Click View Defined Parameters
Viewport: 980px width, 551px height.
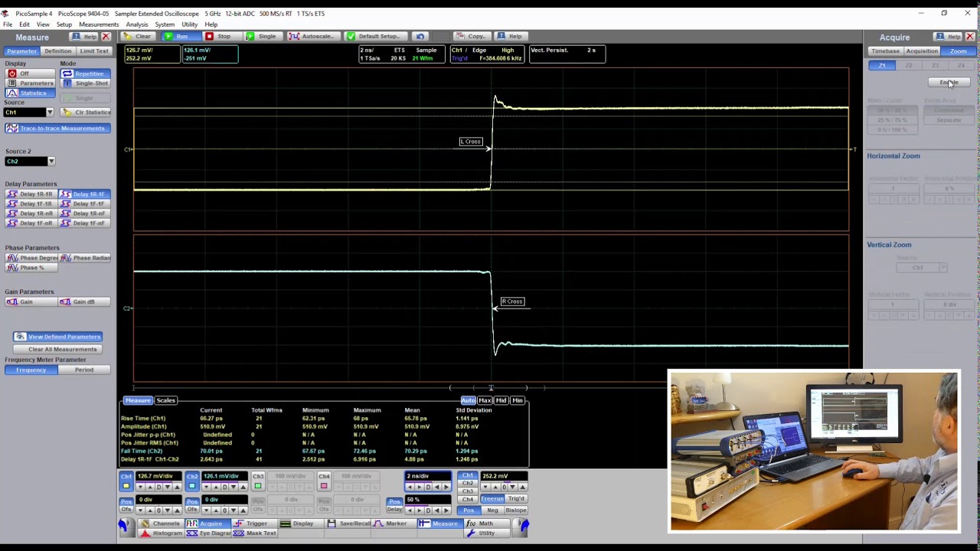tap(58, 337)
